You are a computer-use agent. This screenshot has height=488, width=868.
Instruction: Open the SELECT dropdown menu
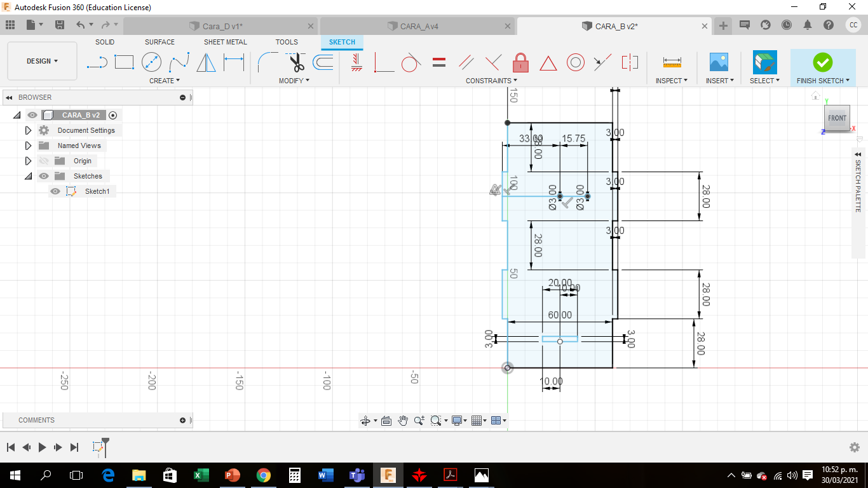click(765, 81)
